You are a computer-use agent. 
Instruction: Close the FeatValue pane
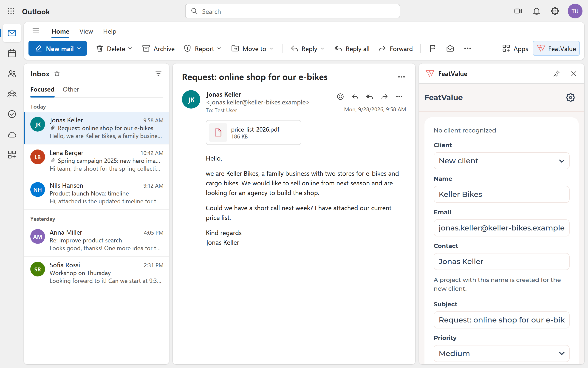coord(574,74)
